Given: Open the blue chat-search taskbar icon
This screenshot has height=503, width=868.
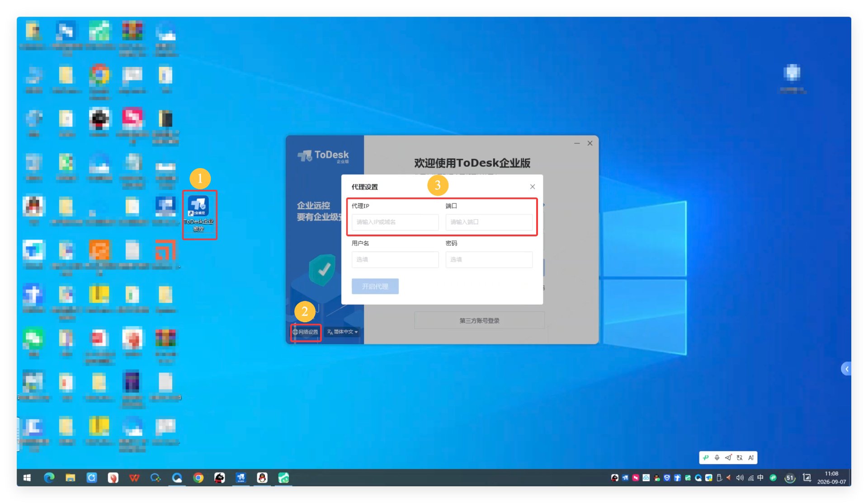Looking at the screenshot, I should (156, 478).
